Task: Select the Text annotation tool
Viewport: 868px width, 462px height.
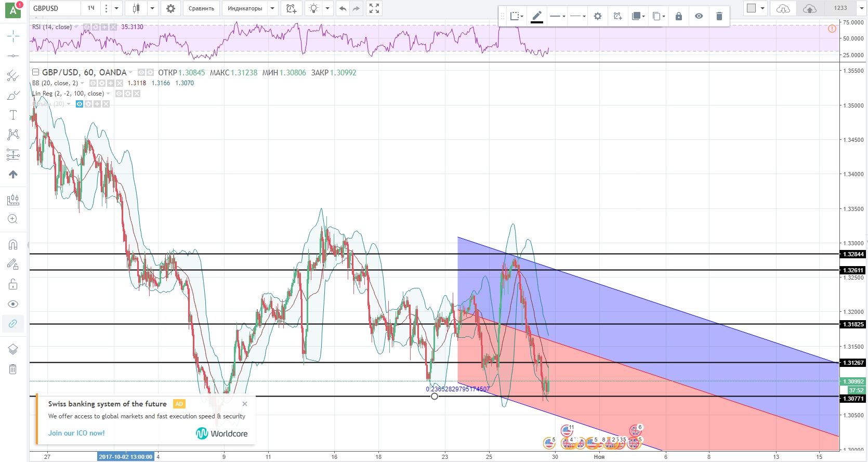Action: tap(14, 115)
